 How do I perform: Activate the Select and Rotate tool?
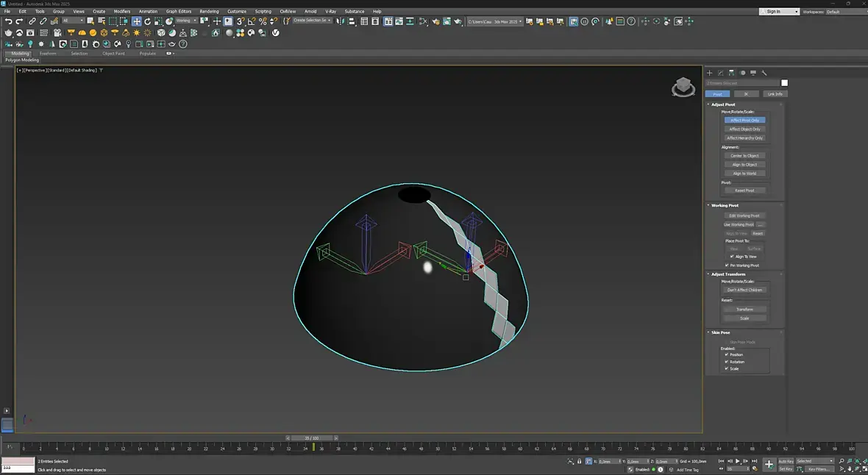pos(147,21)
